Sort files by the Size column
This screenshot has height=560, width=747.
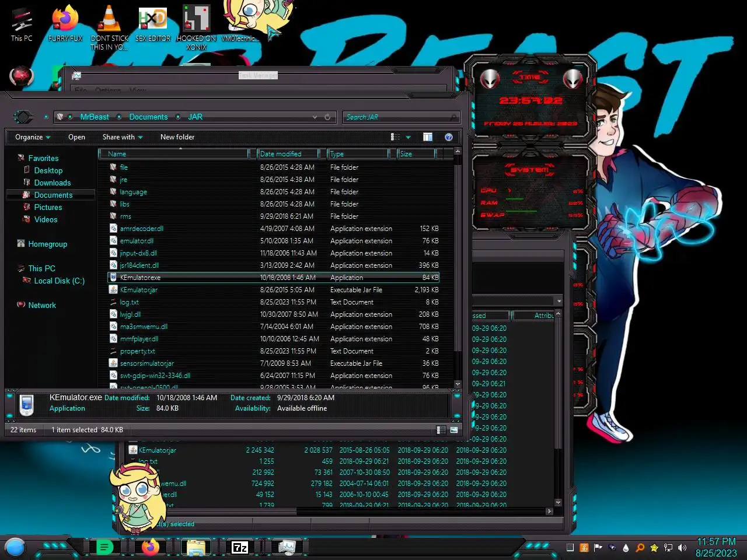point(416,154)
